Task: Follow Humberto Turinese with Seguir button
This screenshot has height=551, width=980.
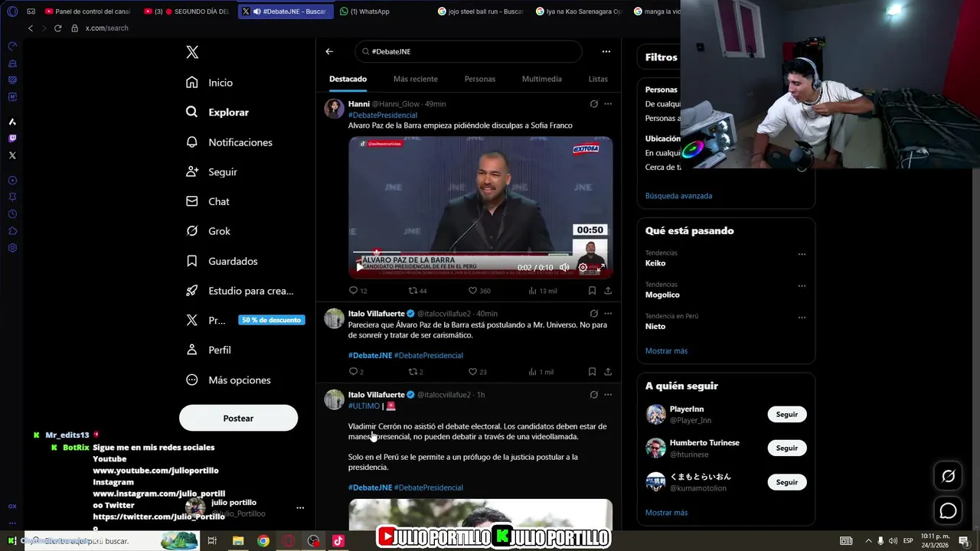Action: click(787, 448)
